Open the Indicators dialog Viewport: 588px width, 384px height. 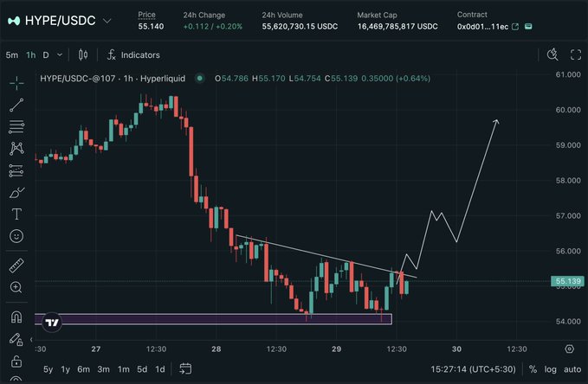(x=133, y=55)
